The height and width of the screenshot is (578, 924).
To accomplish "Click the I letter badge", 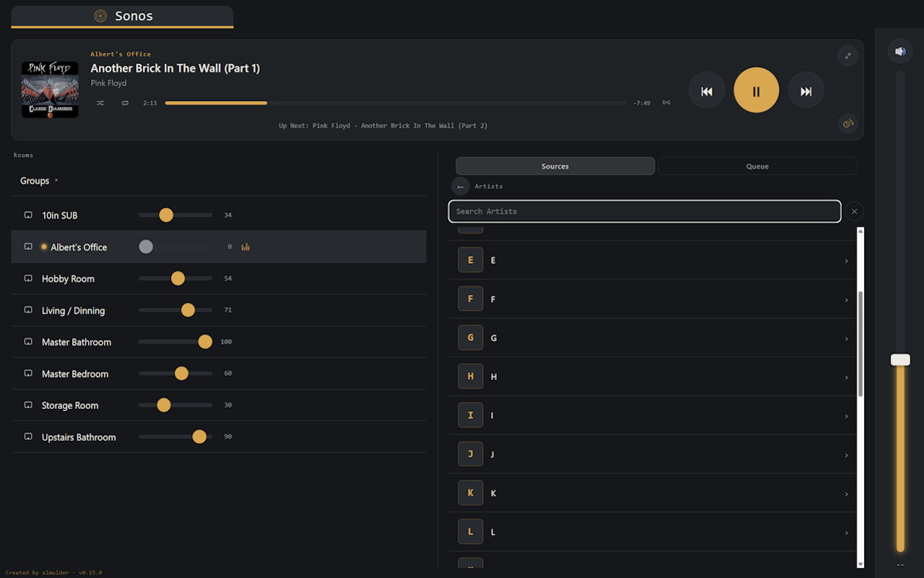I will 471,415.
